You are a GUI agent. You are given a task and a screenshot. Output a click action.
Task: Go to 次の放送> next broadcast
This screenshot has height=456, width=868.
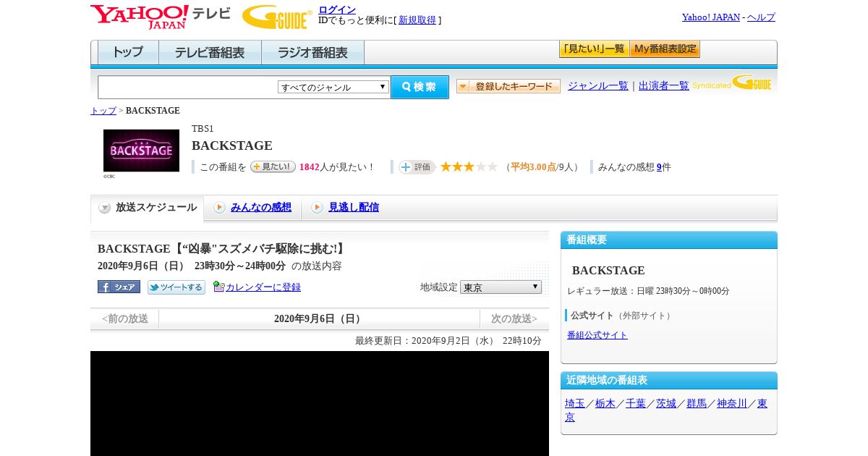pyautogui.click(x=514, y=318)
